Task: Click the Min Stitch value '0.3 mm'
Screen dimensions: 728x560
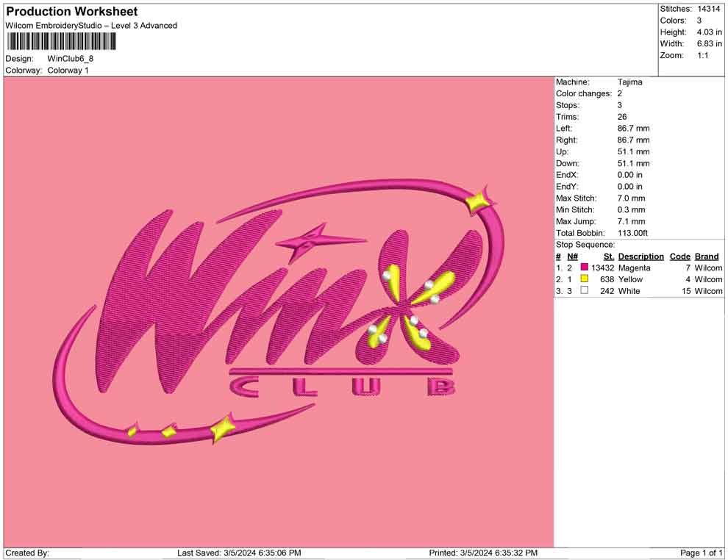Action: click(631, 209)
